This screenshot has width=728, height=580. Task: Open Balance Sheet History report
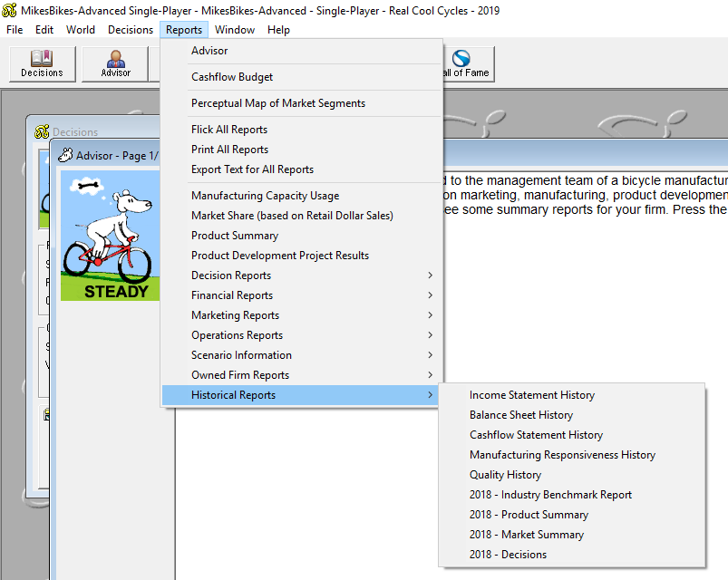pyautogui.click(x=521, y=415)
